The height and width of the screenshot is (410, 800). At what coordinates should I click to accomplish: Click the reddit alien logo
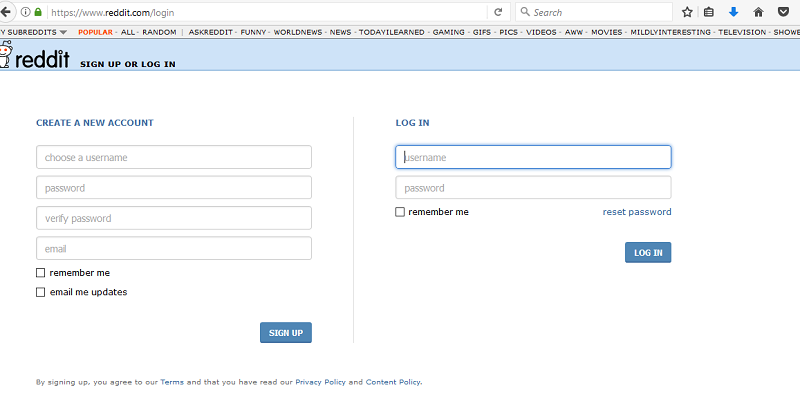(x=6, y=54)
